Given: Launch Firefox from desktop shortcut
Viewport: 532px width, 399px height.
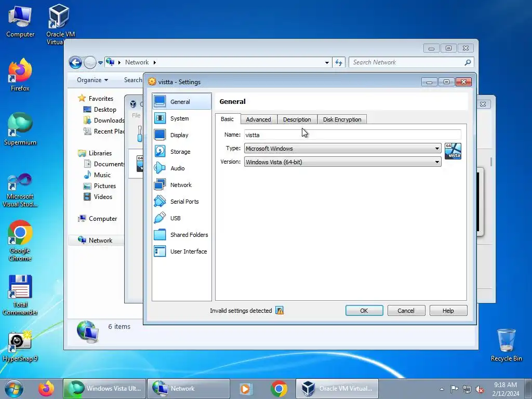Looking at the screenshot, I should [20, 75].
